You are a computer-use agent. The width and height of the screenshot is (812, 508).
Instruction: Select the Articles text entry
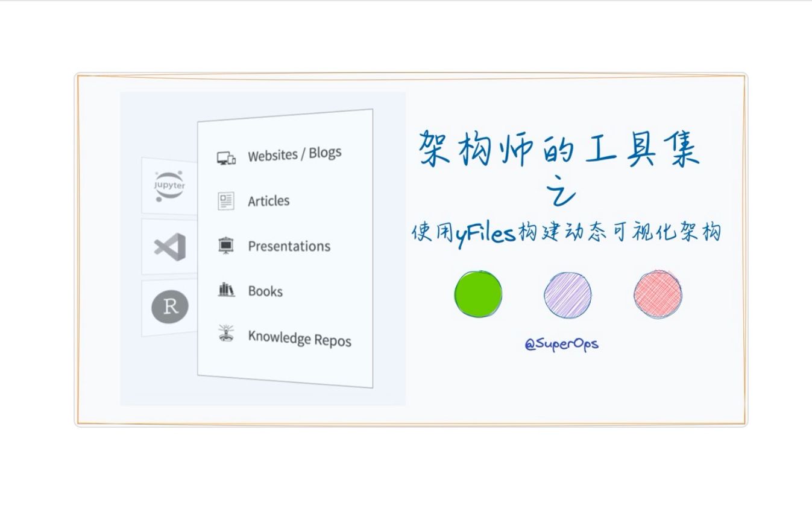[x=268, y=201]
